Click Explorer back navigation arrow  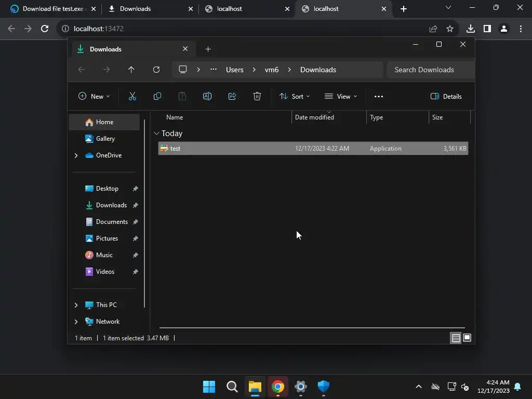82,70
